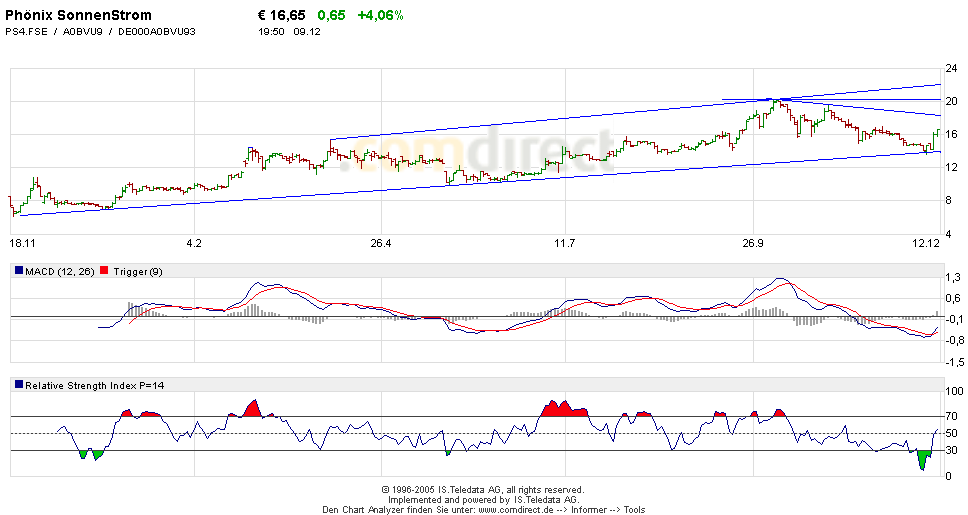The width and height of the screenshot is (968, 515).
Task: Click the € 16,65 current price
Action: click(x=282, y=16)
